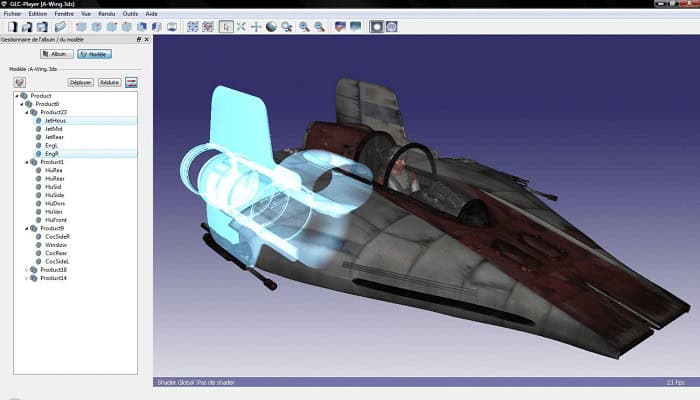Select HuRear in the model tree
This screenshot has width=700, height=400.
tap(55, 179)
